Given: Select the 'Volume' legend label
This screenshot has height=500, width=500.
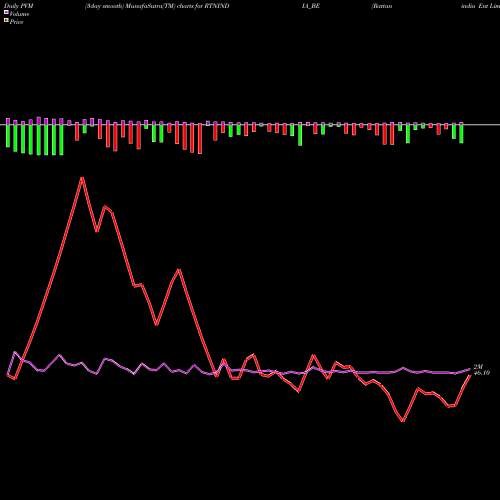Looking at the screenshot, I should [x=19, y=14].
